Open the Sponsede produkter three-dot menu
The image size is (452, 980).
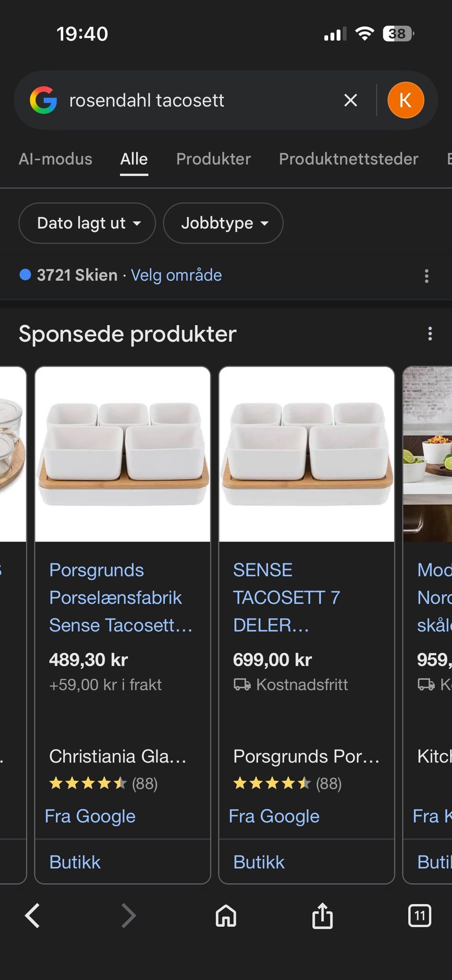(x=430, y=334)
